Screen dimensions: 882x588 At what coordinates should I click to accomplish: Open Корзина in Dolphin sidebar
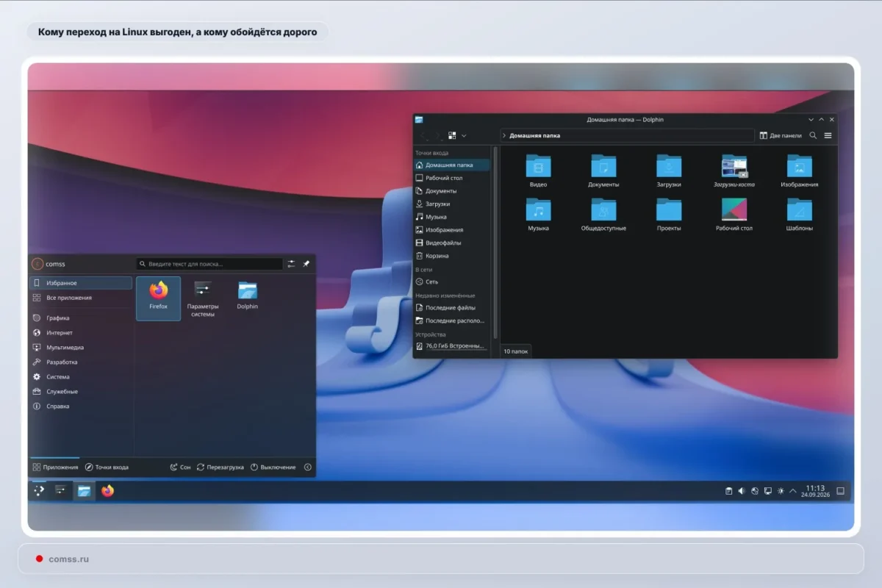451,256
